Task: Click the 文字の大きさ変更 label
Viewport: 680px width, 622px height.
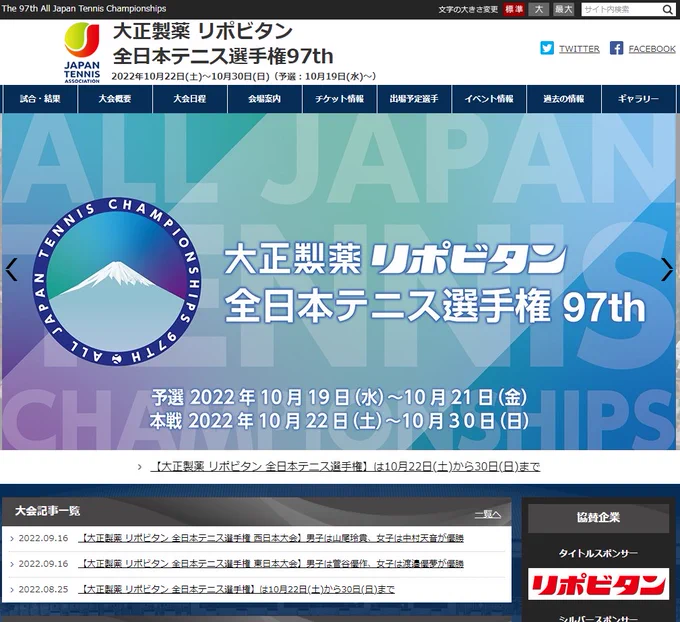Action: pyautogui.click(x=468, y=10)
